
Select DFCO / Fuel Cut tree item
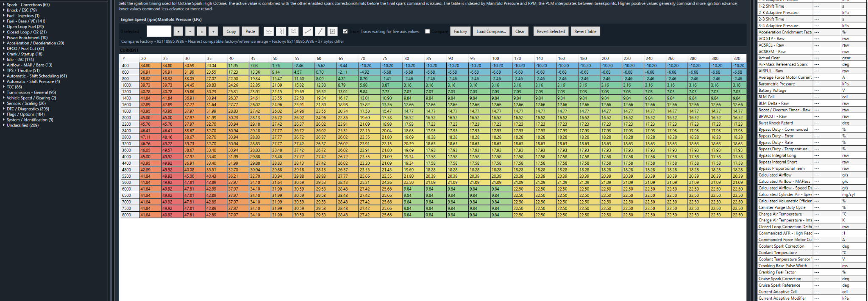tap(25, 49)
